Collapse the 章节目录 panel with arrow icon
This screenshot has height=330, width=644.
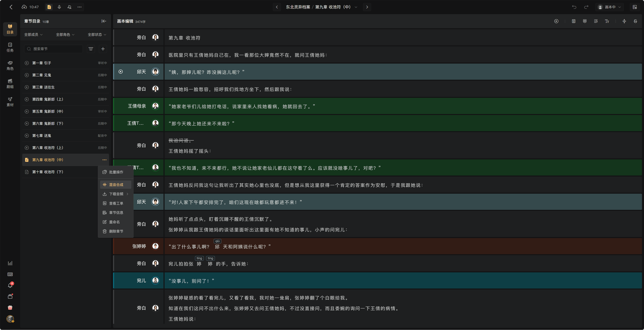pos(104,21)
